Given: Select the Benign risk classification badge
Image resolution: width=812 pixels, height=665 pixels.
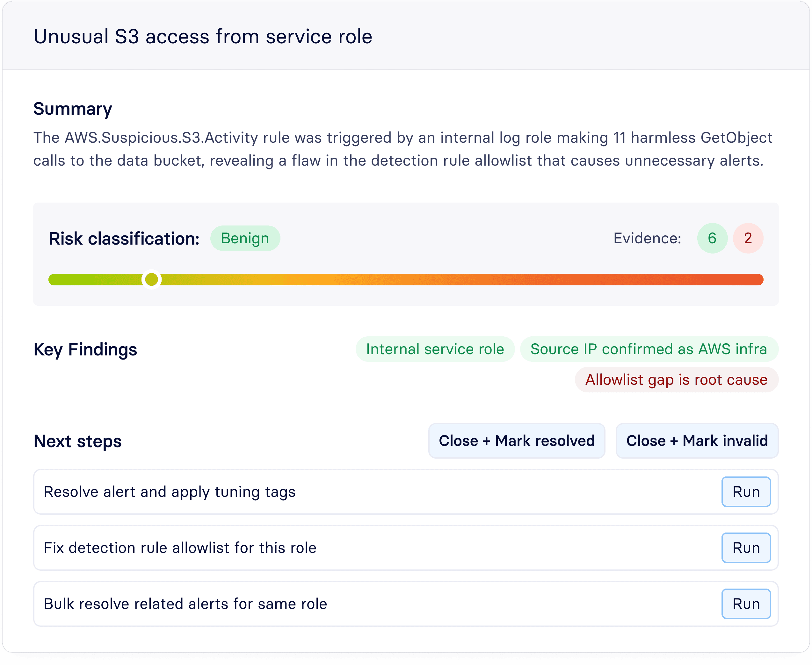Looking at the screenshot, I should coord(245,238).
